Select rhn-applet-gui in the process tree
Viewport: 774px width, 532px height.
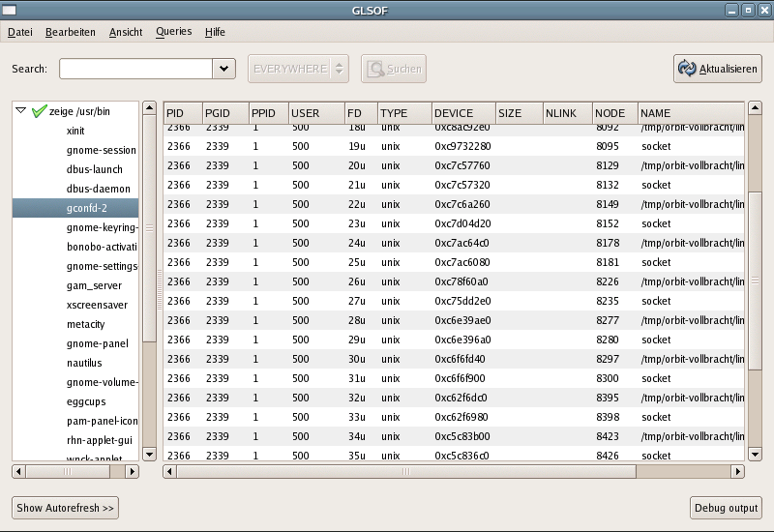tap(100, 440)
